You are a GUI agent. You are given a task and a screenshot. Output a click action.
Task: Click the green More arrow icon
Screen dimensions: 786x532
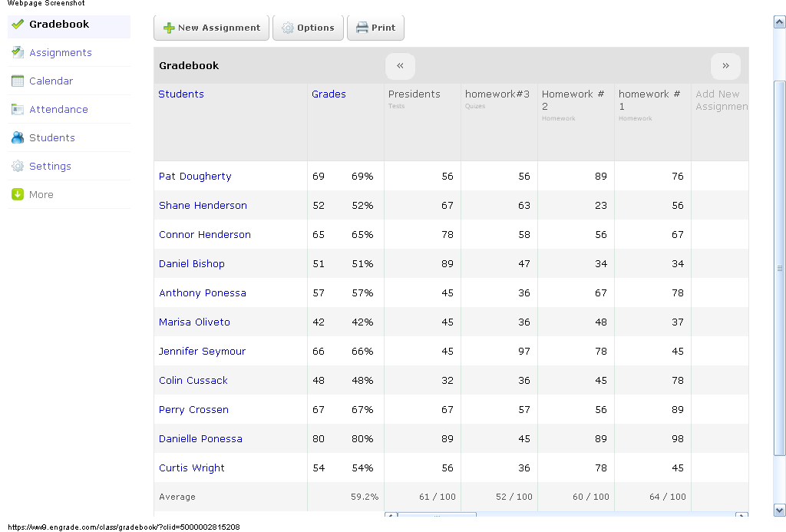(18, 195)
